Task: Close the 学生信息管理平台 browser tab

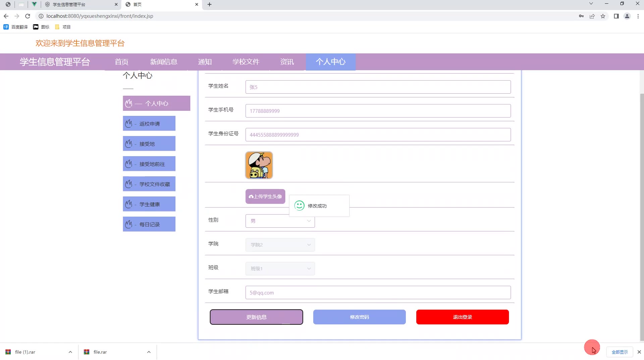Action: (116, 4)
